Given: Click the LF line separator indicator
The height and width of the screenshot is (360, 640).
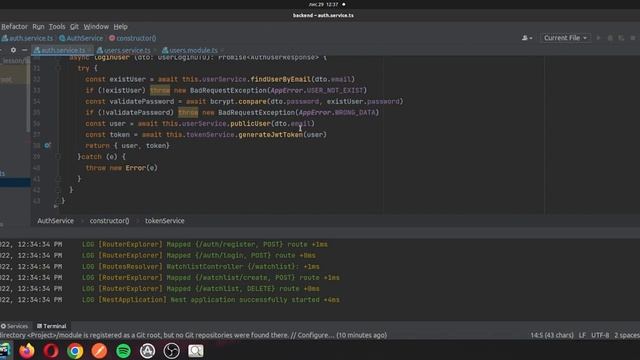Looking at the screenshot, I should pos(582,335).
